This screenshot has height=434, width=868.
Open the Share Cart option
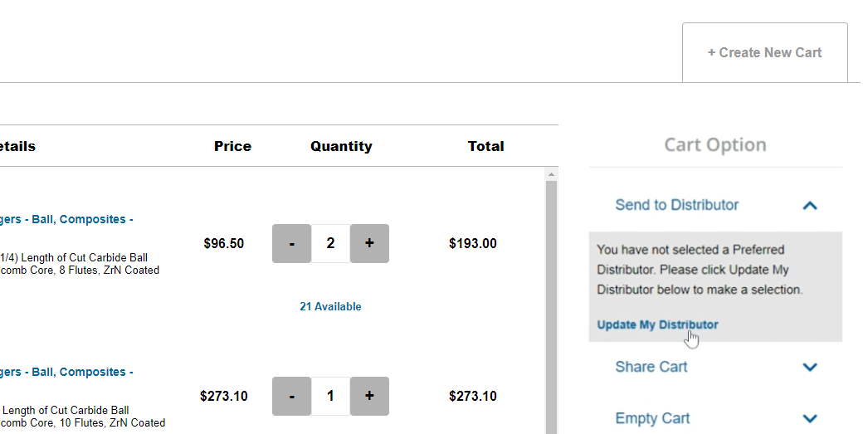[x=651, y=367]
